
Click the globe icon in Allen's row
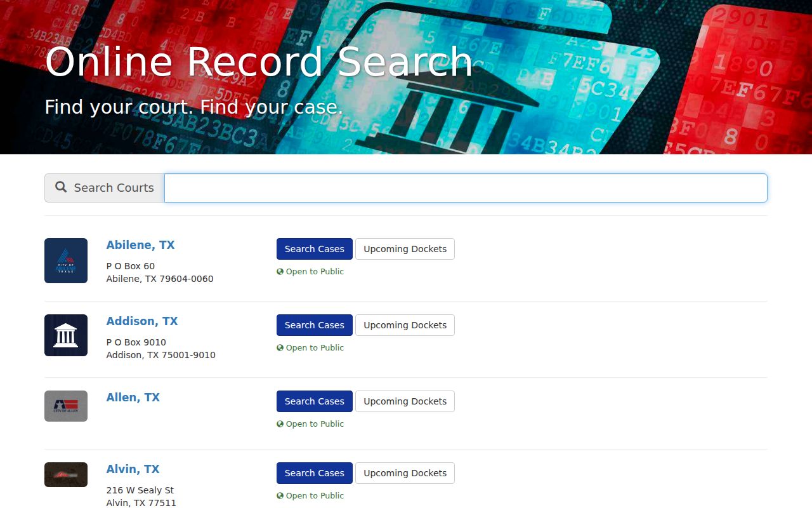click(280, 424)
